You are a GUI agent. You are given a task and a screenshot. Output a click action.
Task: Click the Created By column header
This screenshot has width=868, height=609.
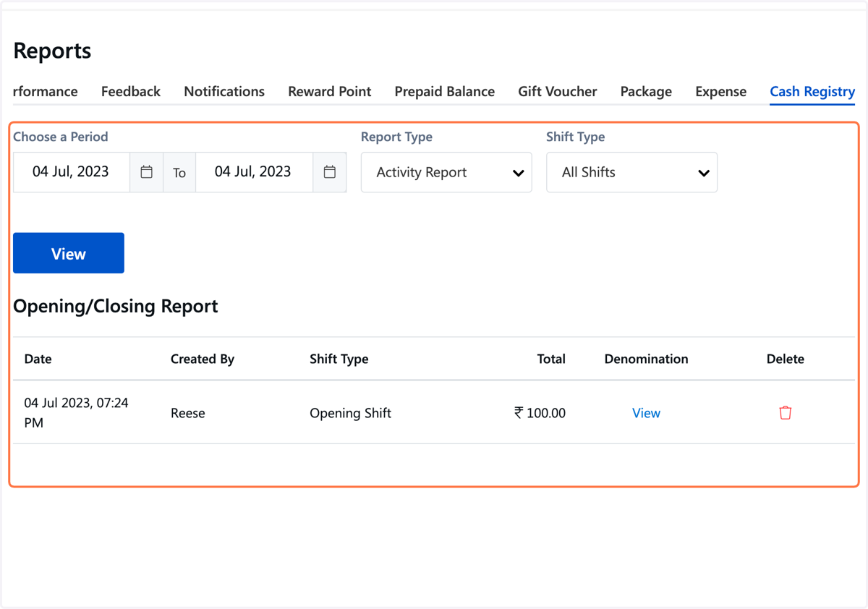[203, 359]
